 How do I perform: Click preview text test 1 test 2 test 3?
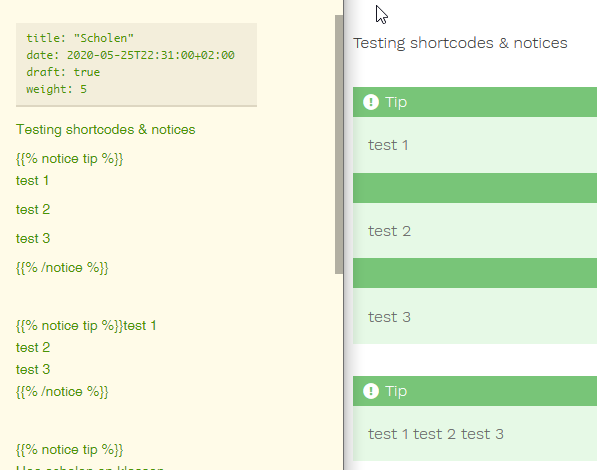coord(436,434)
